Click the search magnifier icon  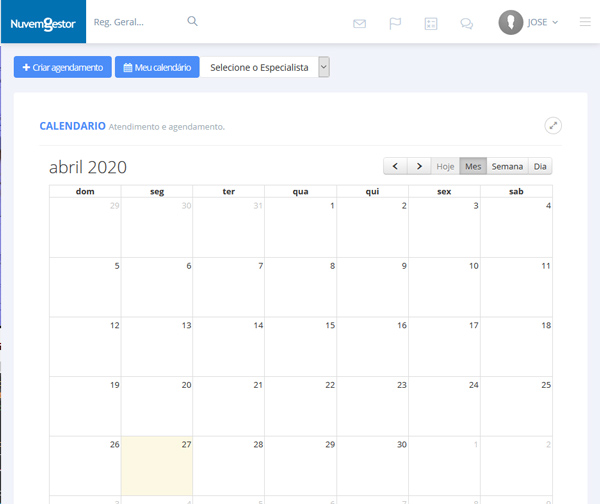[192, 21]
